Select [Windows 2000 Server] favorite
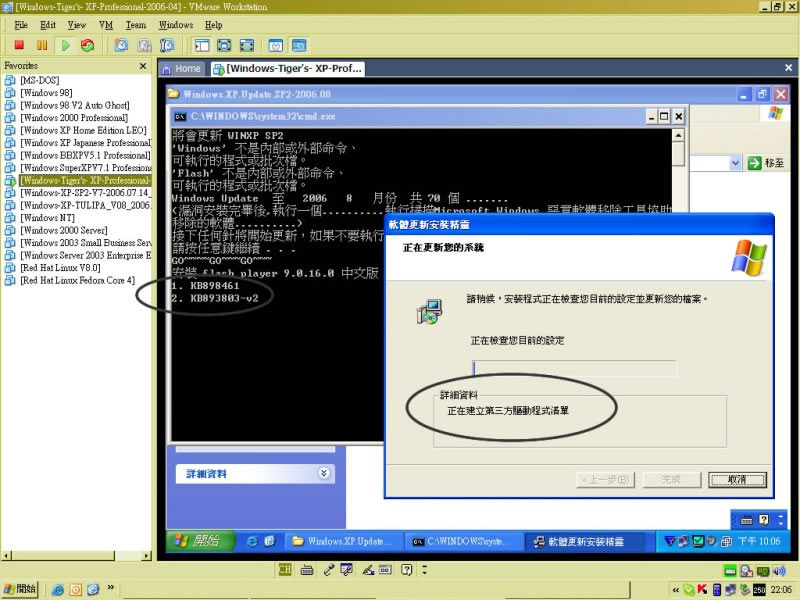Screen dimensions: 800x600 point(56,231)
